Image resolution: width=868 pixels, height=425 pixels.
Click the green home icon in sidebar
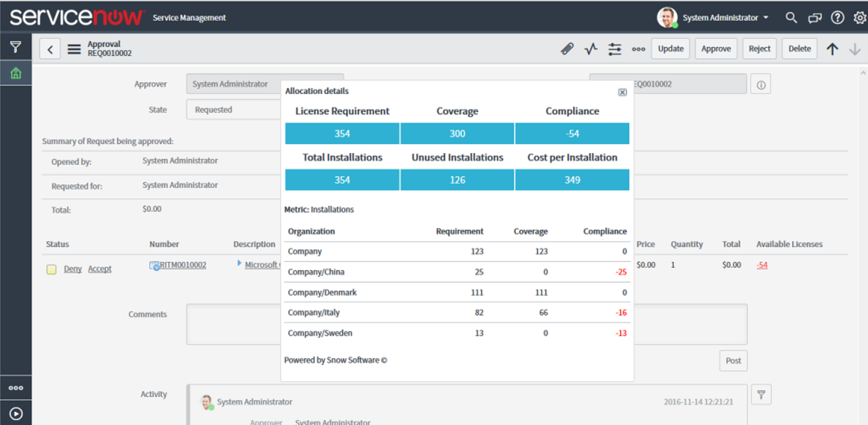16,73
